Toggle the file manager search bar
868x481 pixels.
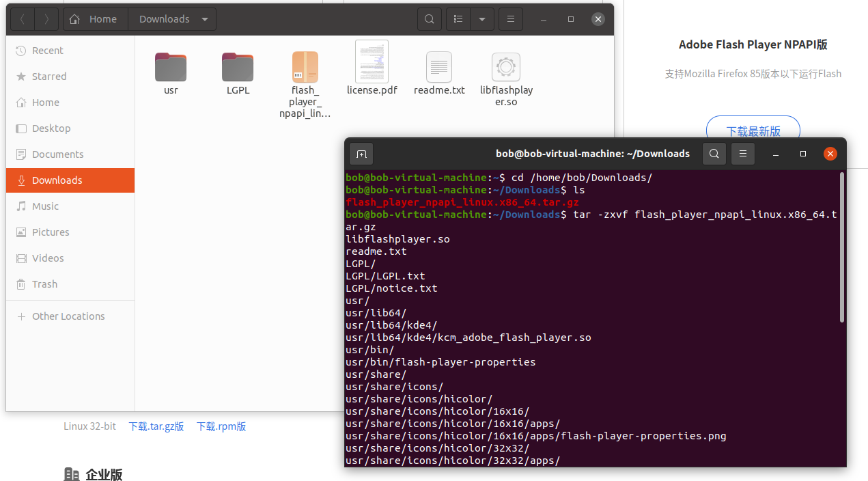point(429,19)
